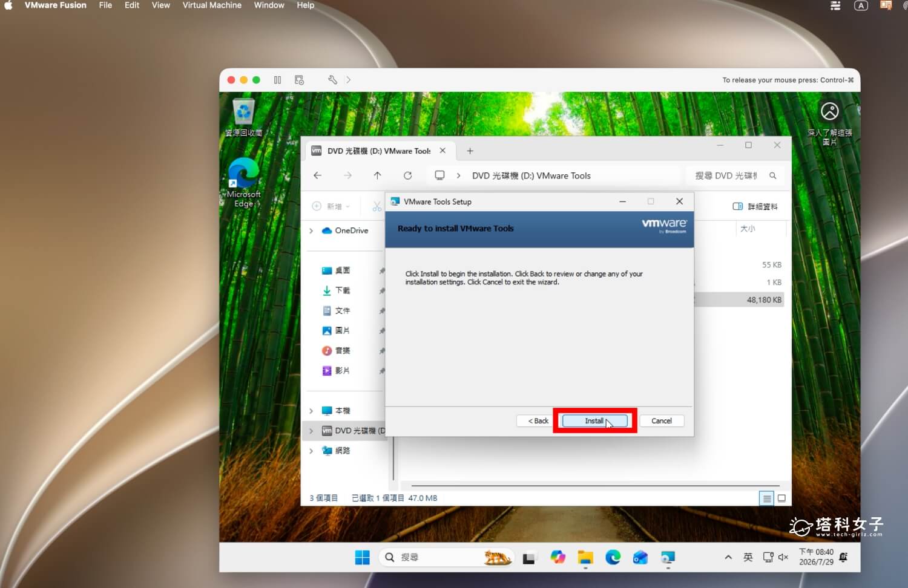Expand the VM toolbar chevron
The image size is (908, 588).
[x=348, y=80]
